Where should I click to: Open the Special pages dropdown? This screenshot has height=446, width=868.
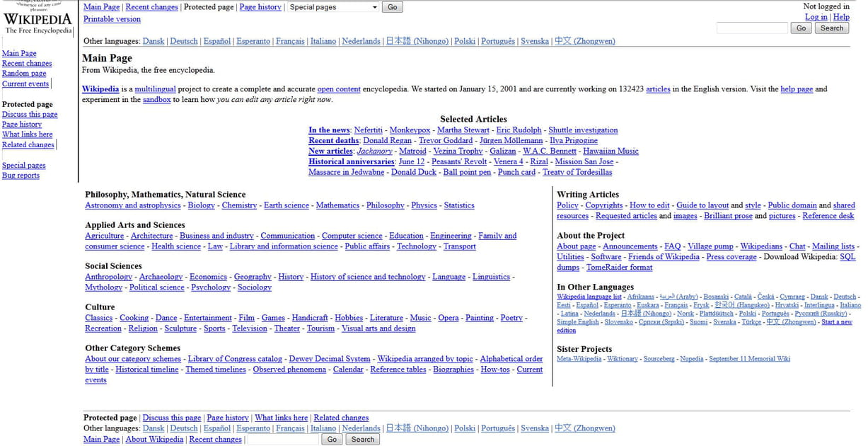pos(334,7)
